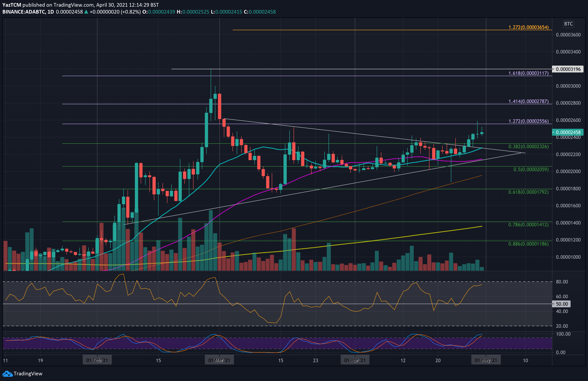The image size is (588, 381).
Task: Click the 0.00001000 price axis tick
Action: tap(568, 257)
